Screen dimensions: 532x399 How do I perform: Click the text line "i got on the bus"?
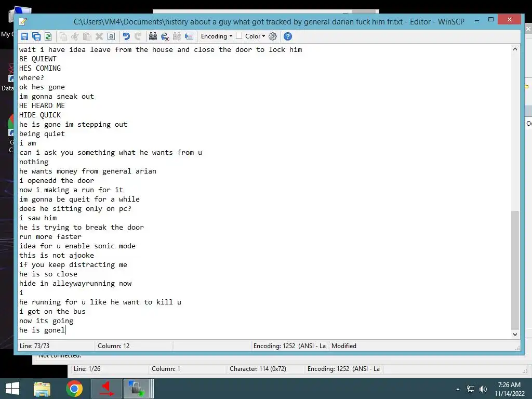point(52,312)
